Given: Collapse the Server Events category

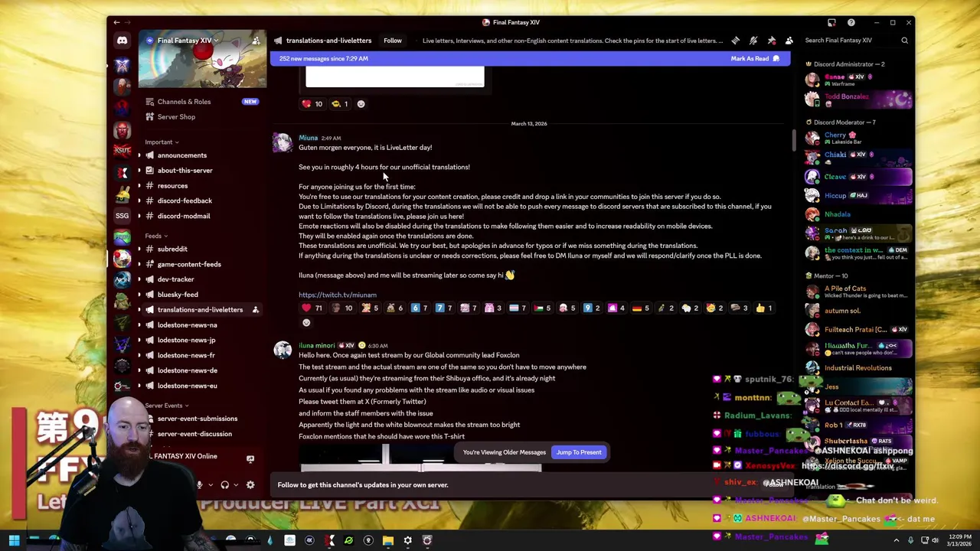Looking at the screenshot, I should coord(167,406).
